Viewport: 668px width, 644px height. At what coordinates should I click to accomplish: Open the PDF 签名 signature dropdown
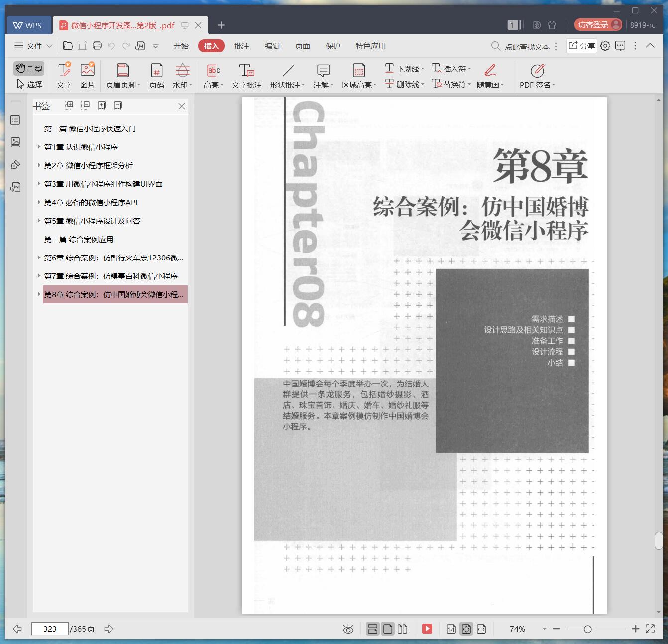point(537,76)
